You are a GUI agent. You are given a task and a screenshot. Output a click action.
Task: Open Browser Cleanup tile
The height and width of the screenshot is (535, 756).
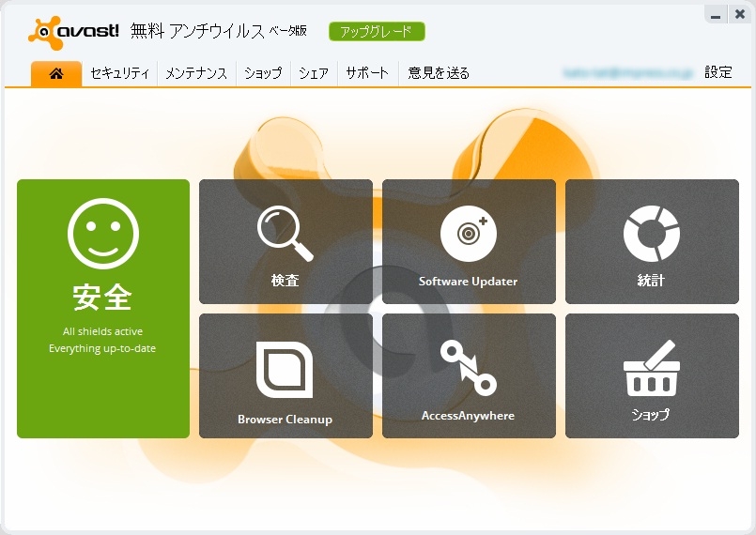pyautogui.click(x=285, y=376)
